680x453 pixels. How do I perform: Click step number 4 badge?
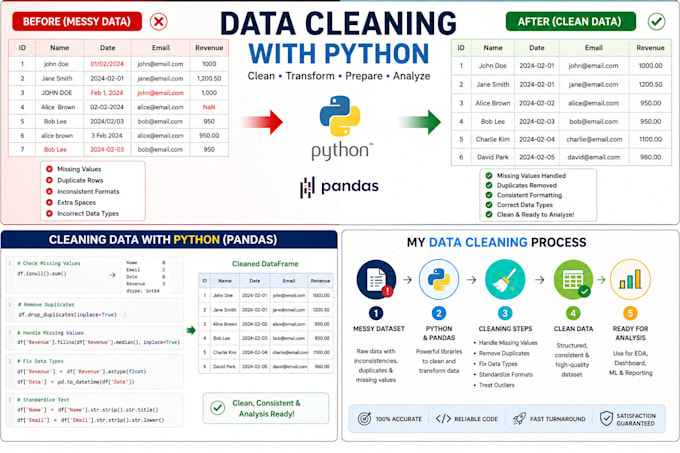pyautogui.click(x=573, y=313)
